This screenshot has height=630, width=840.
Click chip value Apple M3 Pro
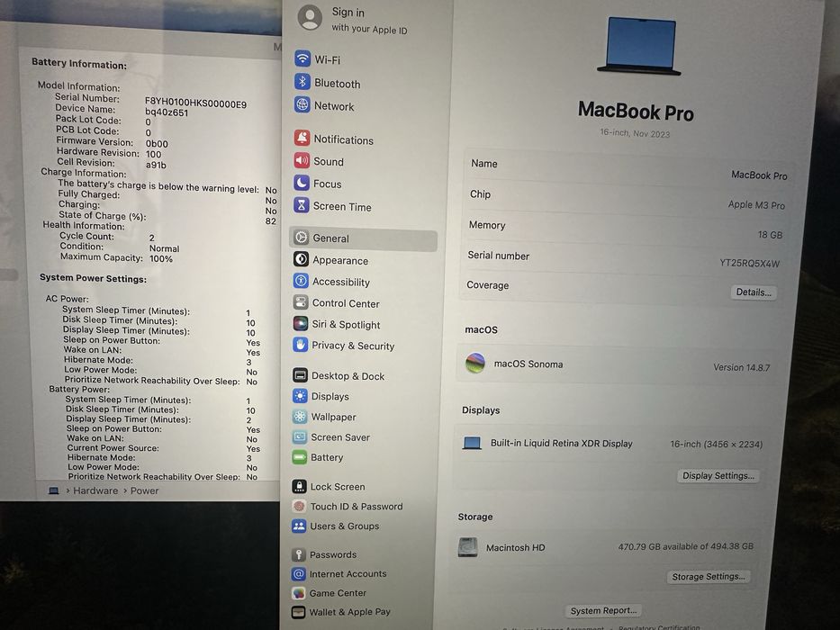pyautogui.click(x=756, y=204)
